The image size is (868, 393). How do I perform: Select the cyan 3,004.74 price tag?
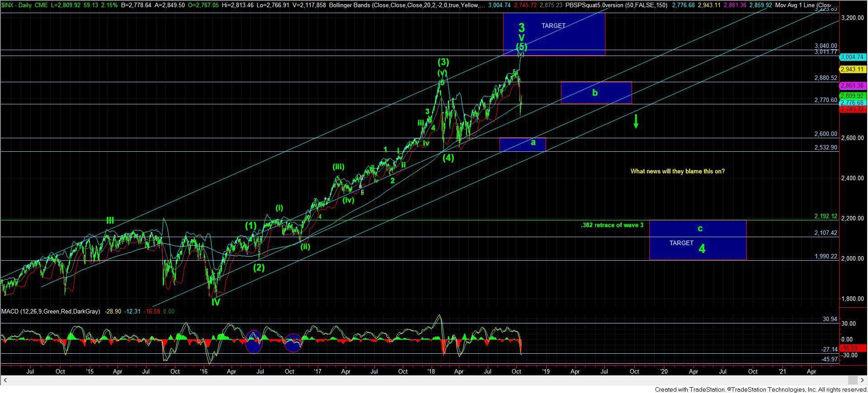pos(852,57)
